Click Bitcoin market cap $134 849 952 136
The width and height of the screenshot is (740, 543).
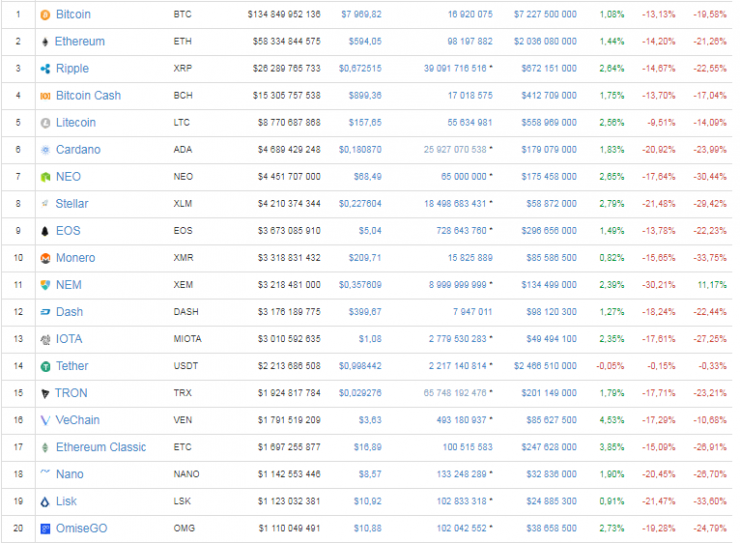tap(284, 15)
